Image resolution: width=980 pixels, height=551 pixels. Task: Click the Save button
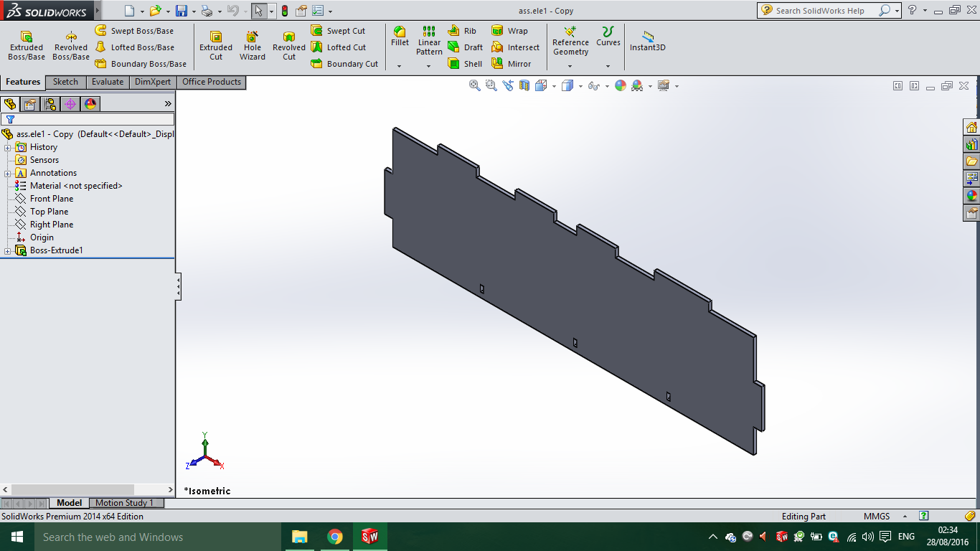[182, 11]
